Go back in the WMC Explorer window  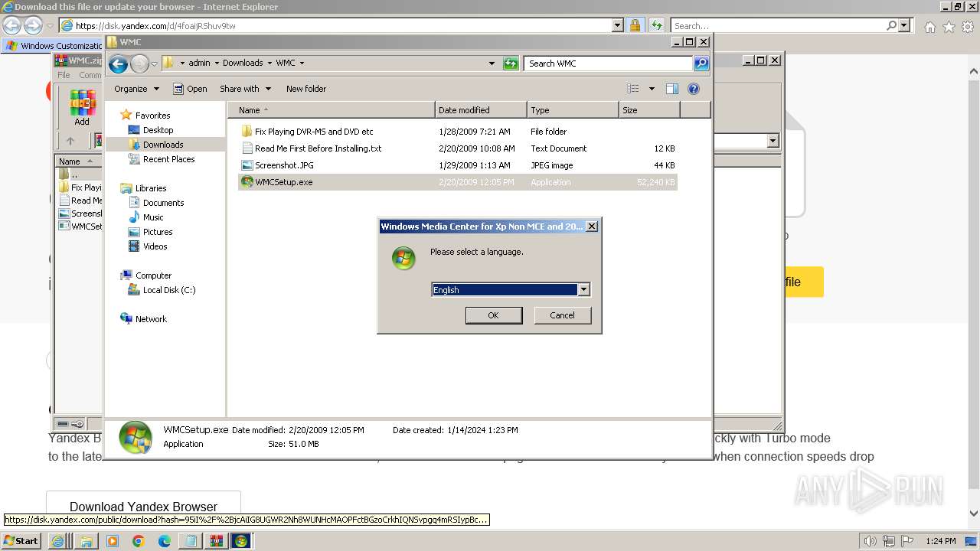pos(118,64)
